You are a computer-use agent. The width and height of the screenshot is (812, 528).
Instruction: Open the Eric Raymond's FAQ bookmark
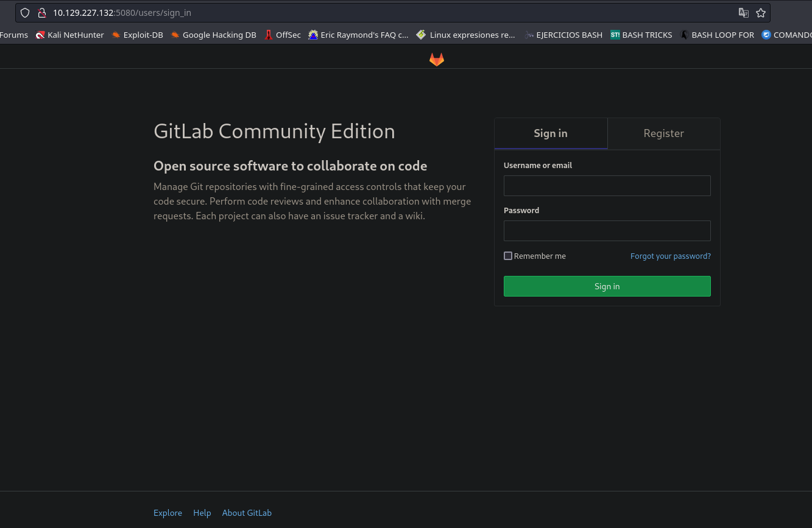point(359,35)
